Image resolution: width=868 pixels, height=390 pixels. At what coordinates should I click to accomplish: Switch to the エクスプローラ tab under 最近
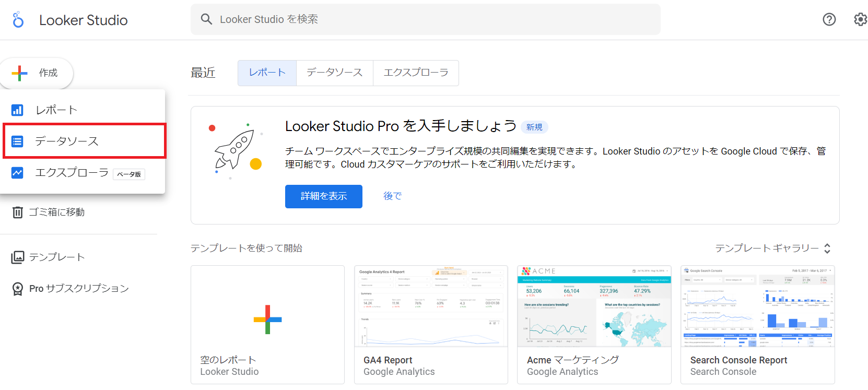pos(416,73)
